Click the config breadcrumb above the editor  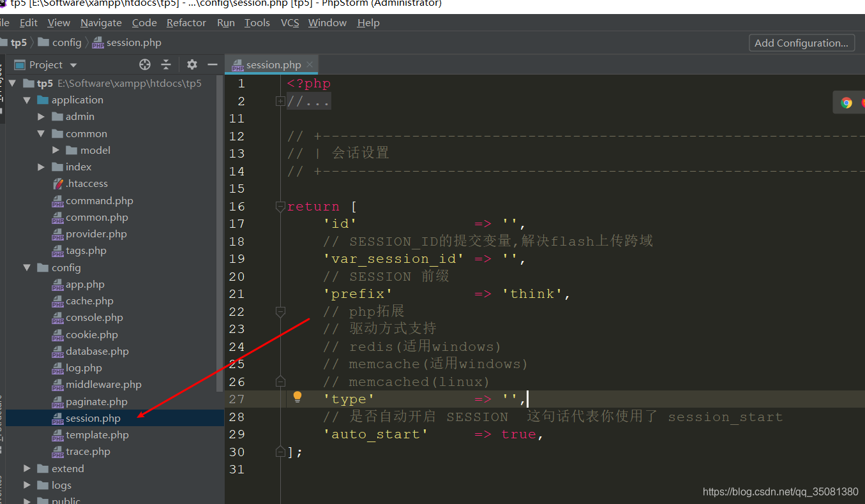tap(65, 42)
